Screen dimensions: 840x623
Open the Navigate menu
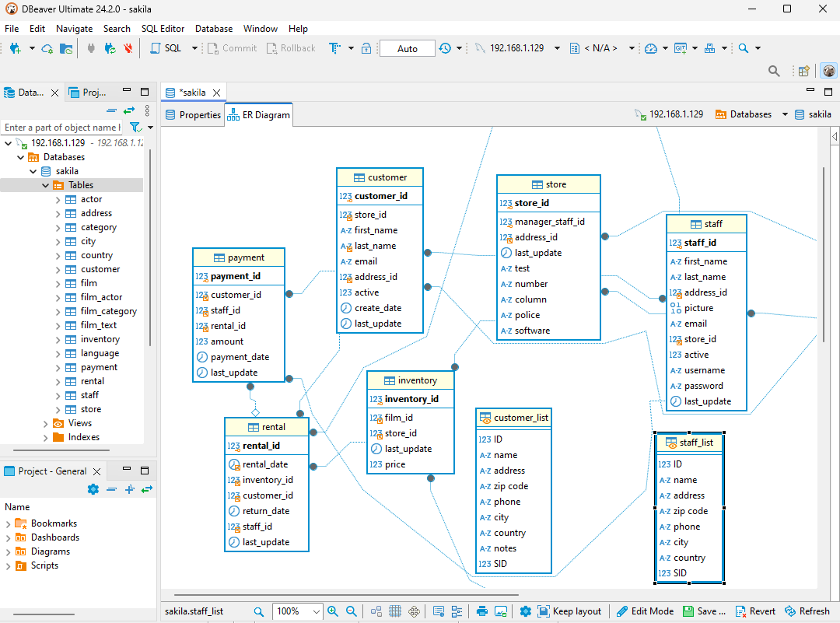point(75,29)
